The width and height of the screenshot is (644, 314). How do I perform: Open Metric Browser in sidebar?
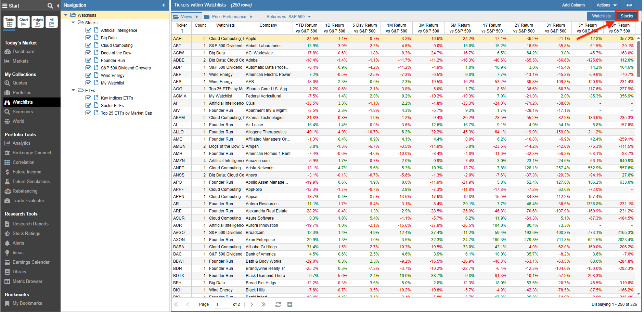point(27,282)
